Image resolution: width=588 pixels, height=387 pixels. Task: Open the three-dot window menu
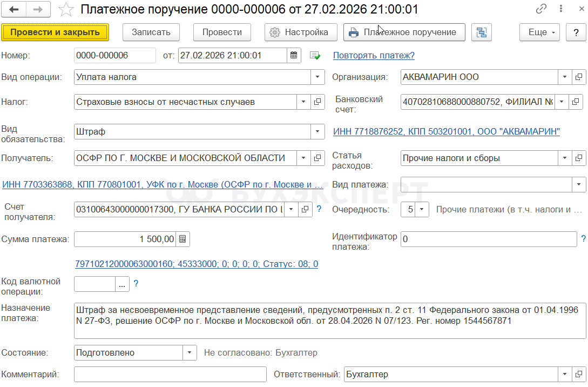click(561, 9)
